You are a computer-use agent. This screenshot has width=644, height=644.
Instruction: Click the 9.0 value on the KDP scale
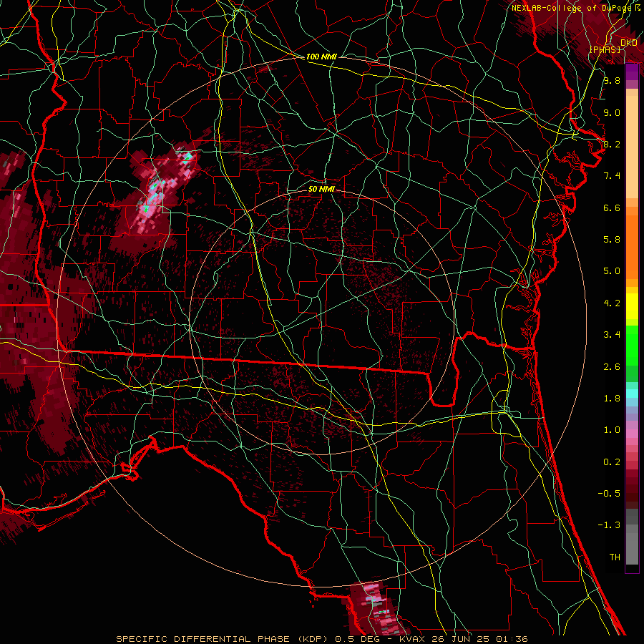(612, 112)
